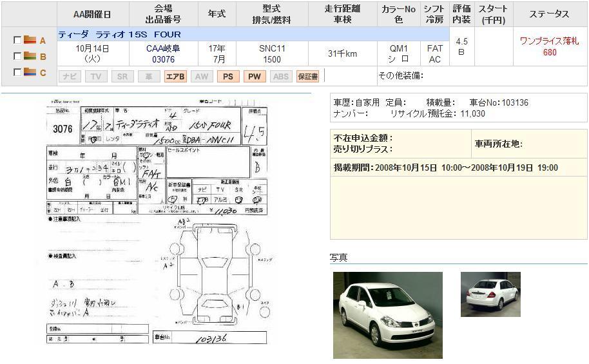Click the ステータス column header
589x364 pixels.
coord(550,14)
